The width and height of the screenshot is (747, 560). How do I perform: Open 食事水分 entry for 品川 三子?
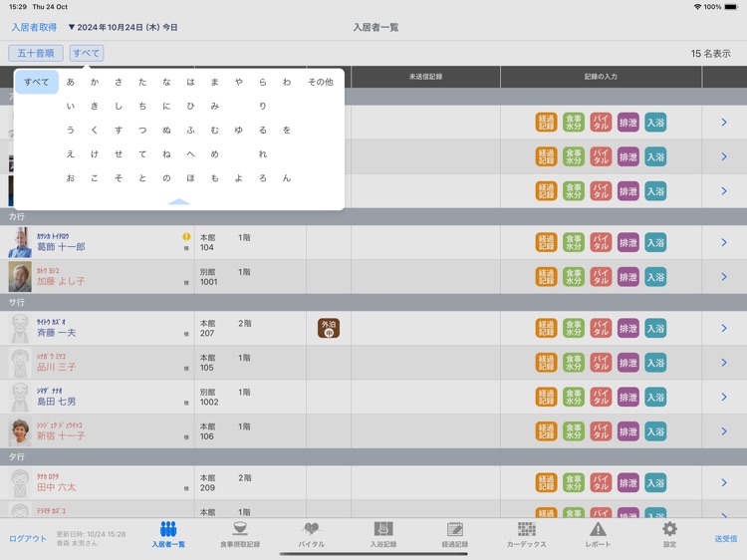coord(574,363)
